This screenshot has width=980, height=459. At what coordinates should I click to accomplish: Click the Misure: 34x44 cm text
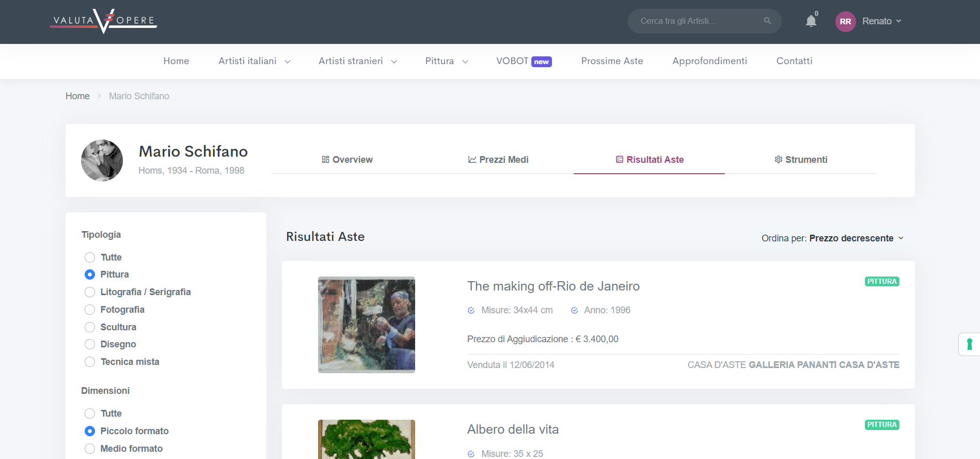[x=517, y=310]
